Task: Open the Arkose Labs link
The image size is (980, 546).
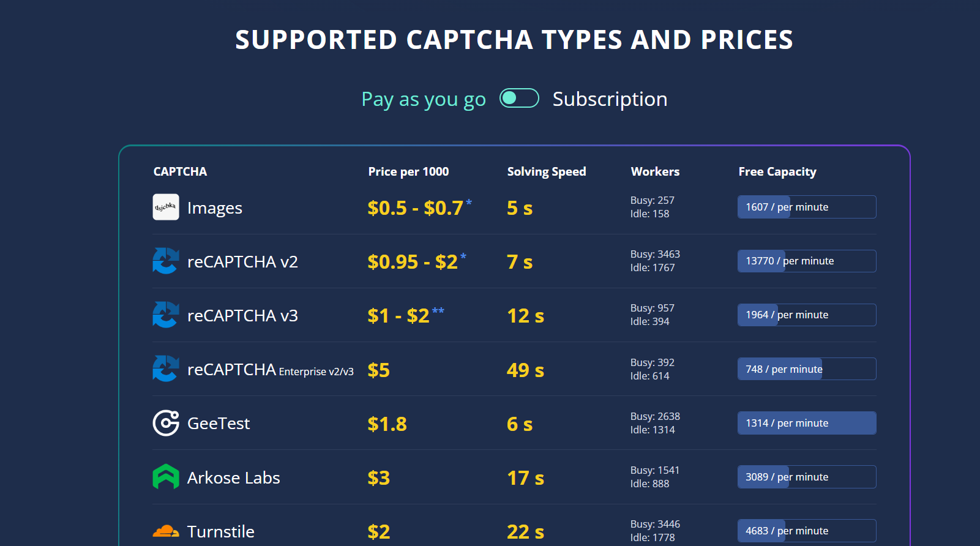Action: [233, 478]
